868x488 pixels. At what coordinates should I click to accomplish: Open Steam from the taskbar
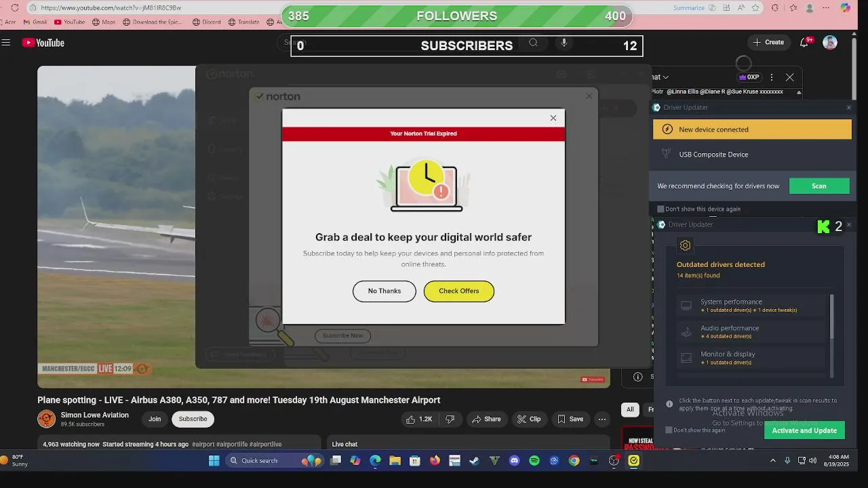point(475,461)
